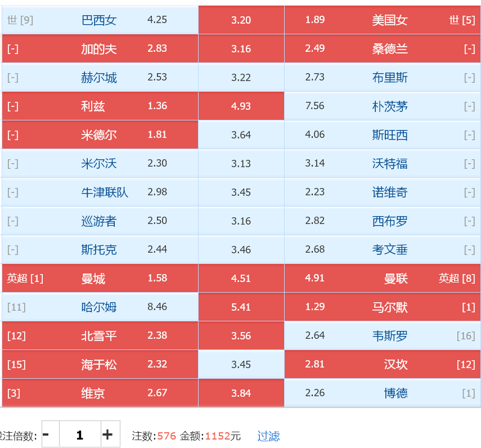Screen dimensions: 481x448
Task: Deselect 马尔默 away win odds 1.29
Action: [x=382, y=307]
